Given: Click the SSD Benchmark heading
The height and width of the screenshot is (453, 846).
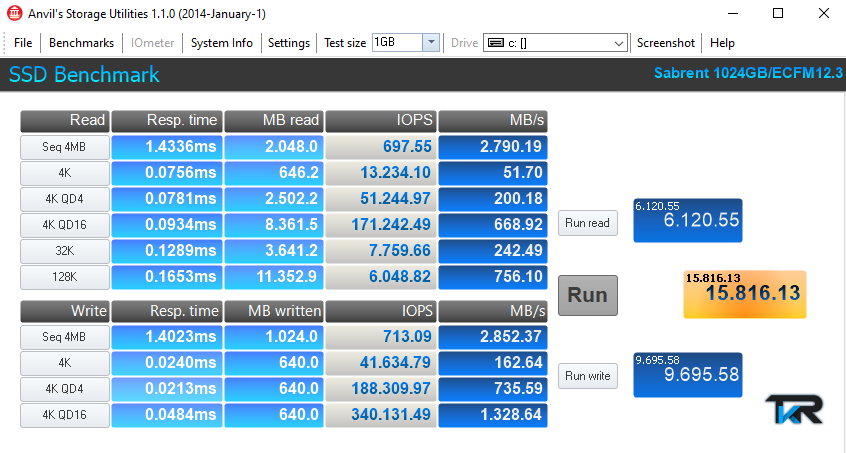Looking at the screenshot, I should tap(84, 74).
